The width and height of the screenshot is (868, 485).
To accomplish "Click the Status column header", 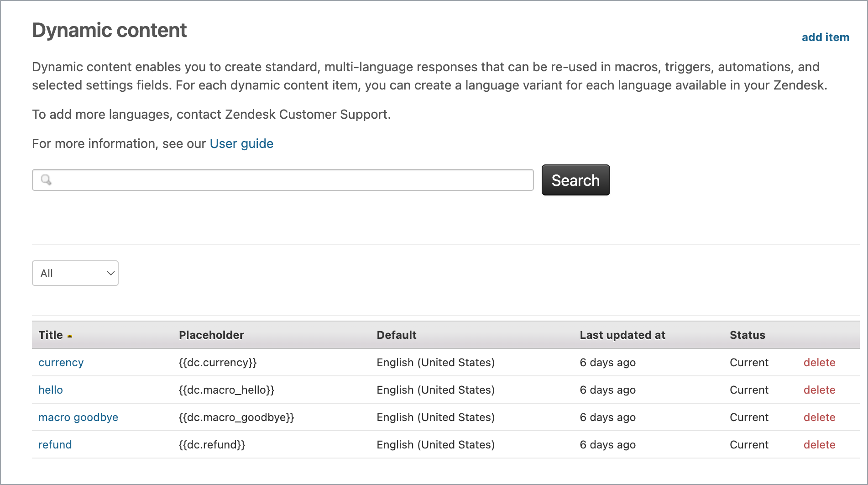I will 748,335.
